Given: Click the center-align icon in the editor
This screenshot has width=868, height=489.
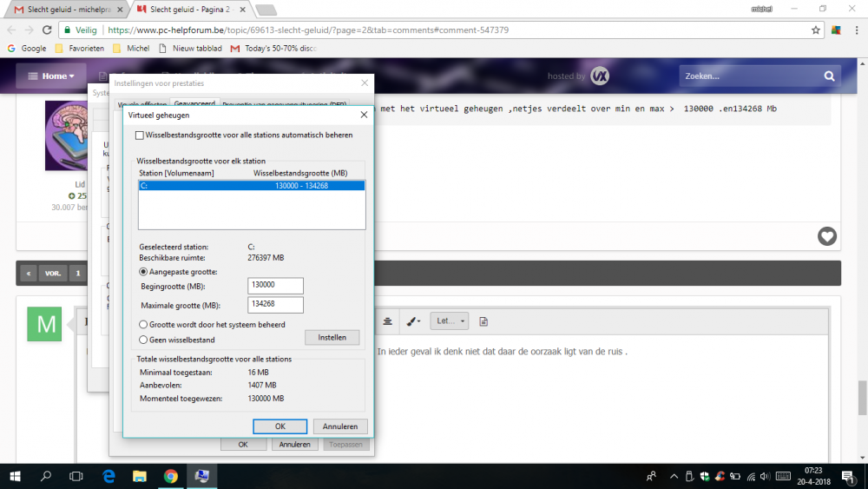Looking at the screenshot, I should tap(387, 321).
